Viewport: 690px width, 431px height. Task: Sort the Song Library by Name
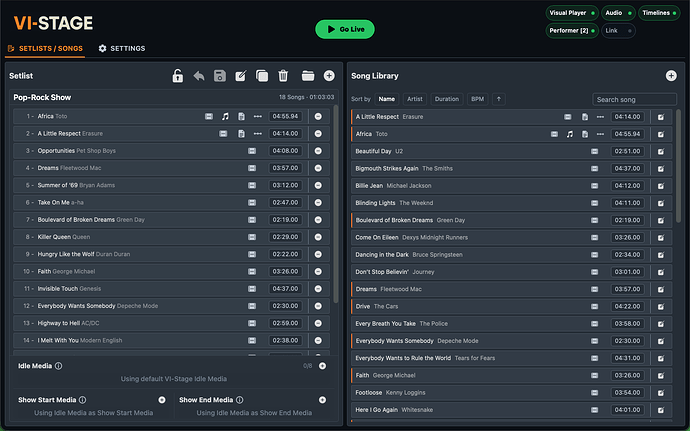click(x=387, y=99)
